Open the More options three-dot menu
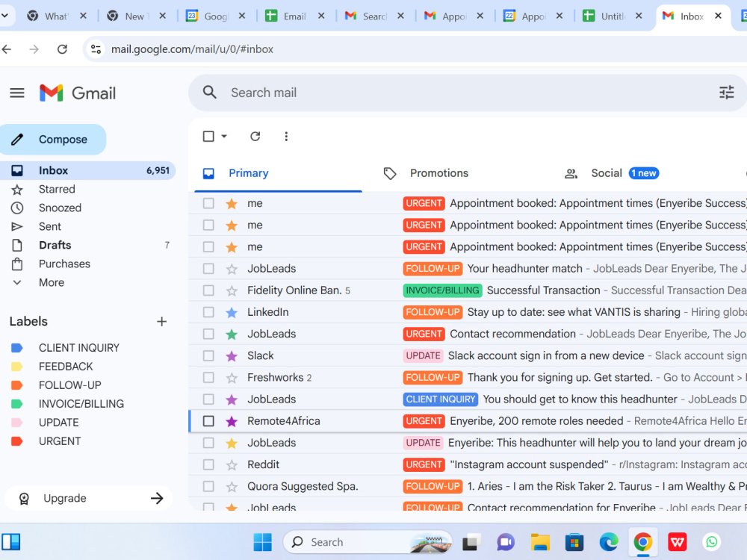Viewport: 747px width, 560px height. point(286,137)
